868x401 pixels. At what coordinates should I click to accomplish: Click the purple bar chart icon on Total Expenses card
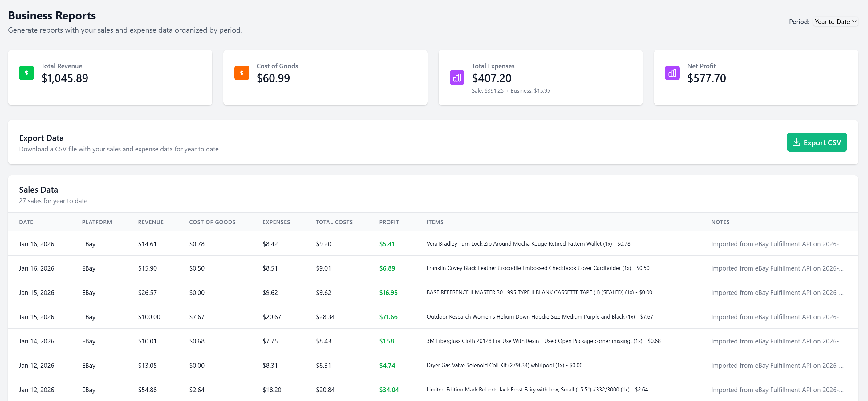(456, 78)
